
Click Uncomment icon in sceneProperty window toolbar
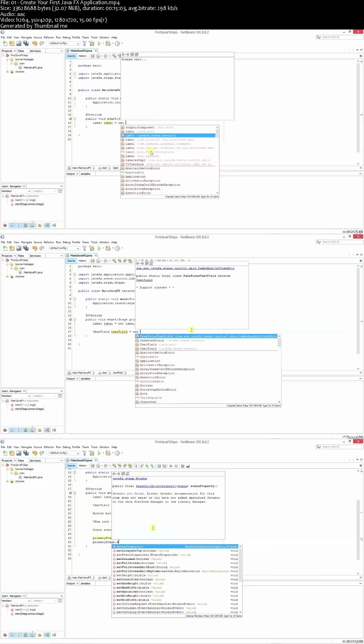[188, 466]
